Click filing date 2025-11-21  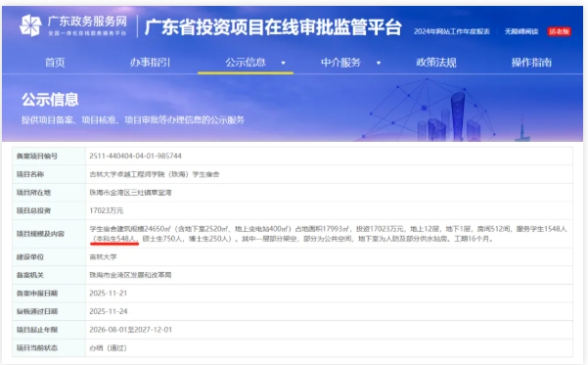(x=108, y=294)
